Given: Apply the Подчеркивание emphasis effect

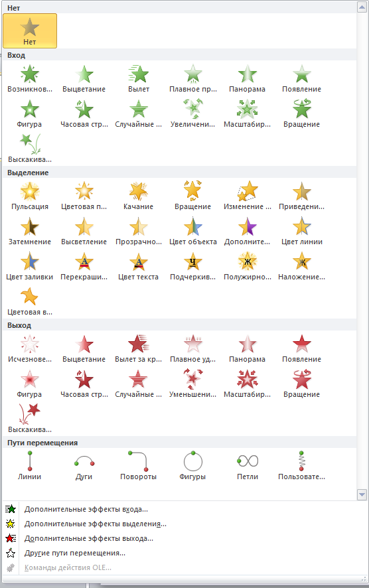Looking at the screenshot, I should coord(192,267).
